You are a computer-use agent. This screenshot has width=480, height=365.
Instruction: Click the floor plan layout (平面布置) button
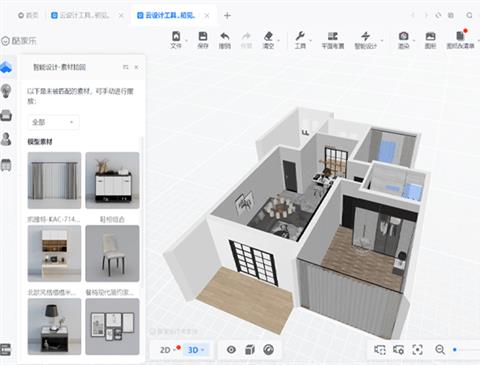333,40
